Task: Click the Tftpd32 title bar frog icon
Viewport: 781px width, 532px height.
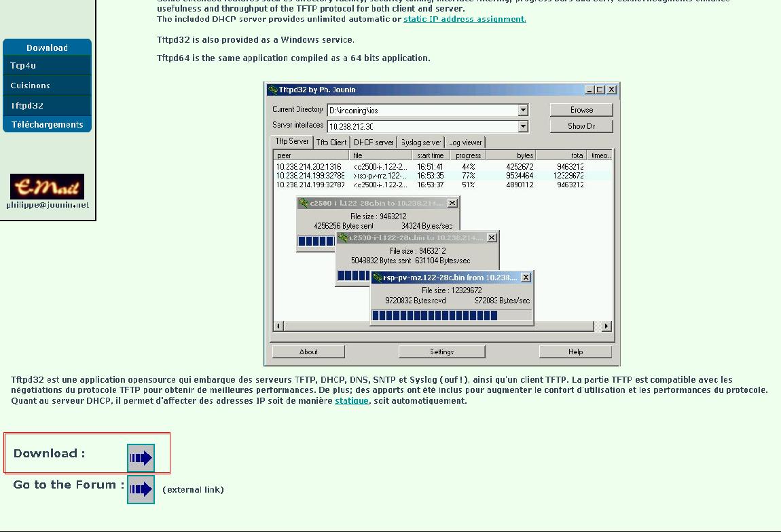Action: pos(272,90)
